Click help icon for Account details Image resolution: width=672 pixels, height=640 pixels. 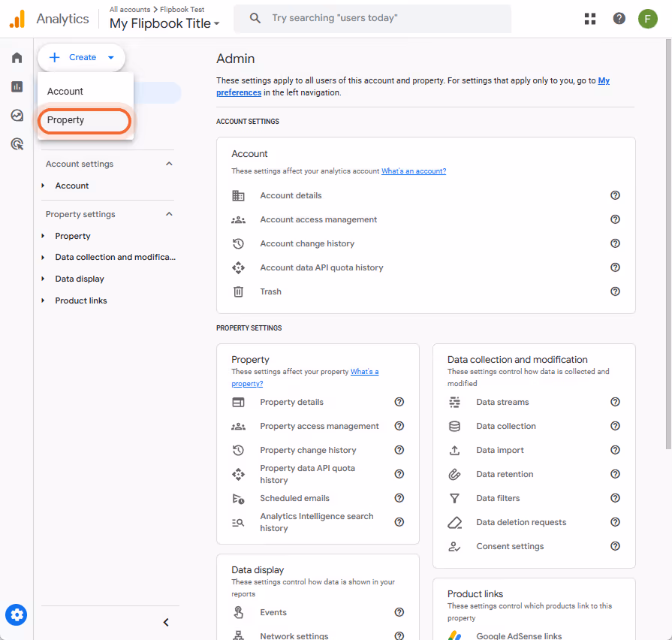click(615, 195)
